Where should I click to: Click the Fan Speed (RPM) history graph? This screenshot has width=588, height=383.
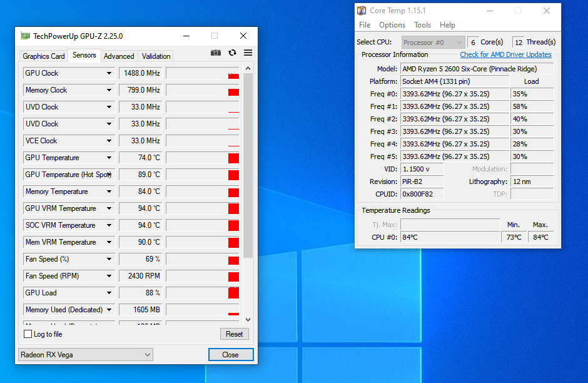point(203,276)
